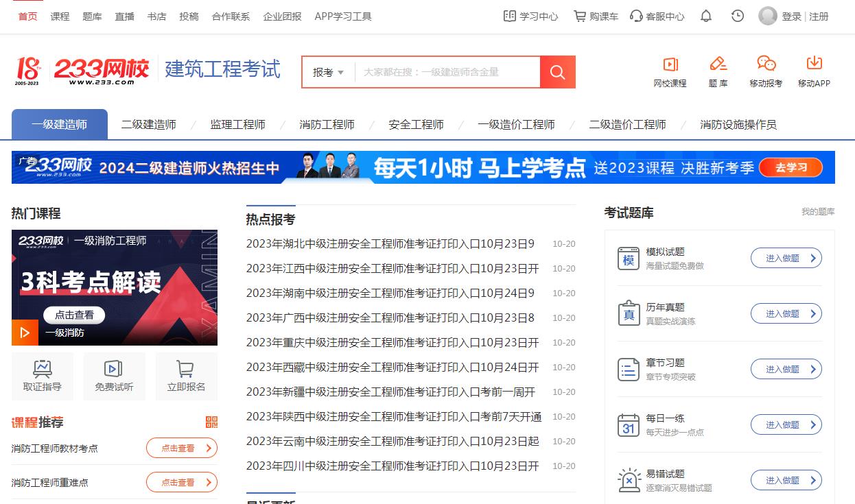The height and width of the screenshot is (504, 855).
Task: Click the 去学习 banner button
Action: [791, 167]
